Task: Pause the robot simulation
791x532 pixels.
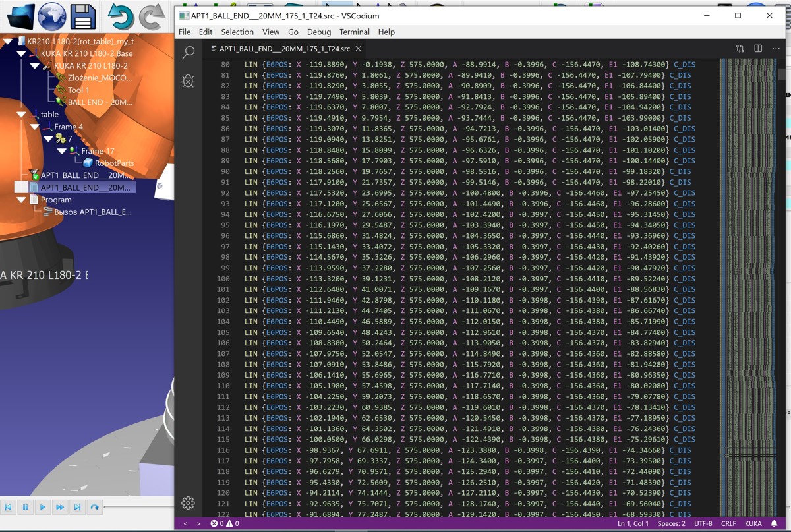Action: click(25, 507)
